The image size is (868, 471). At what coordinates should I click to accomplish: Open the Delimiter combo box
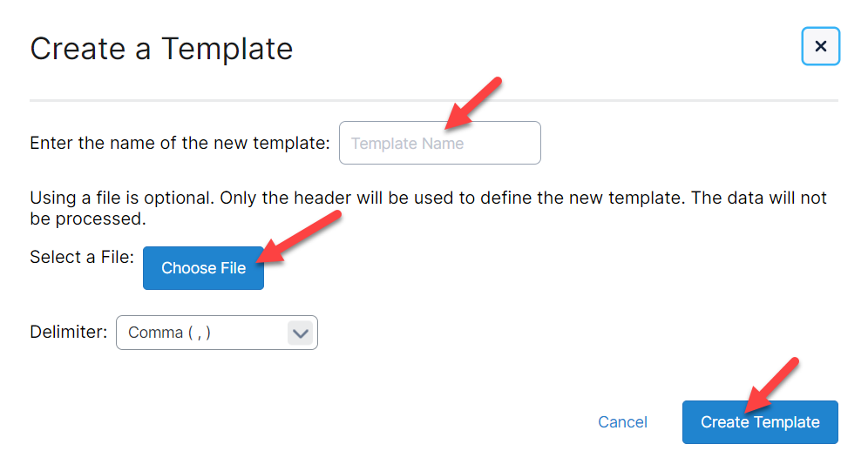pos(216,333)
